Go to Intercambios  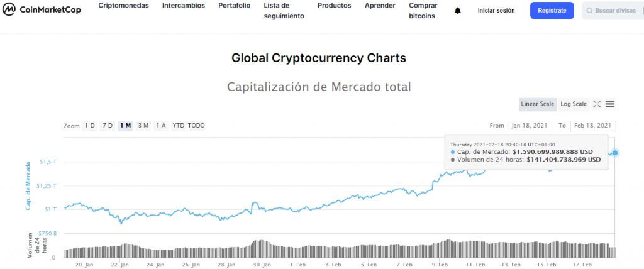coord(184,5)
